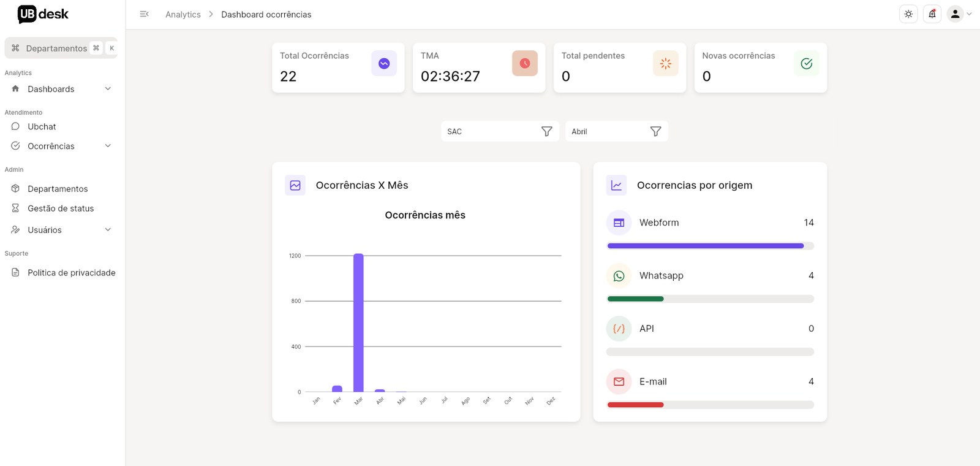Click the users icon beside Usuários

coord(15,230)
